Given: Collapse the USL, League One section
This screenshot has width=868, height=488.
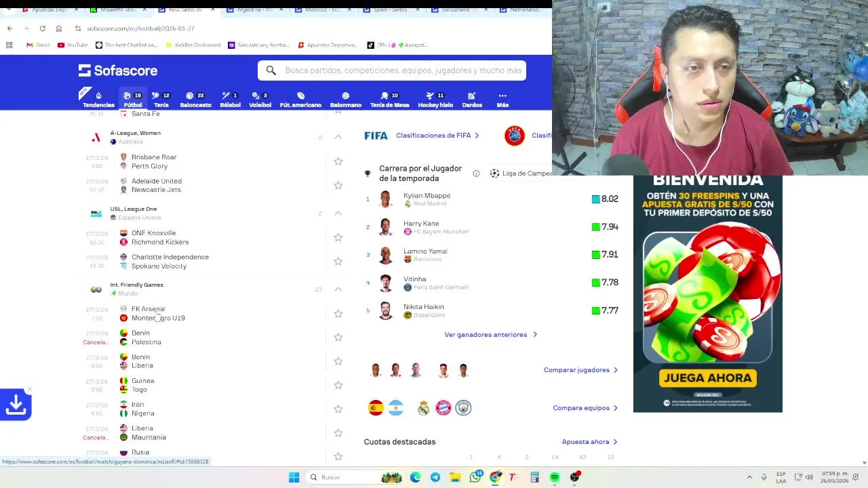Looking at the screenshot, I should pyautogui.click(x=338, y=213).
